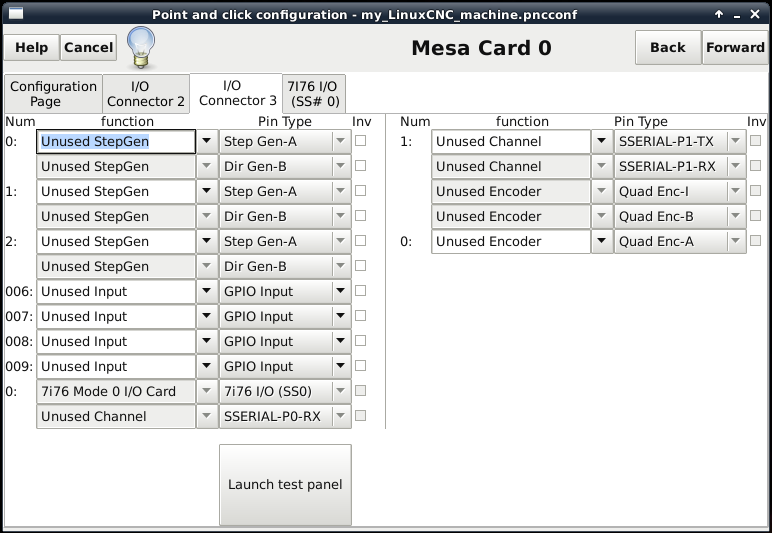
Task: Click the window menu icon in title bar
Action: (16, 13)
